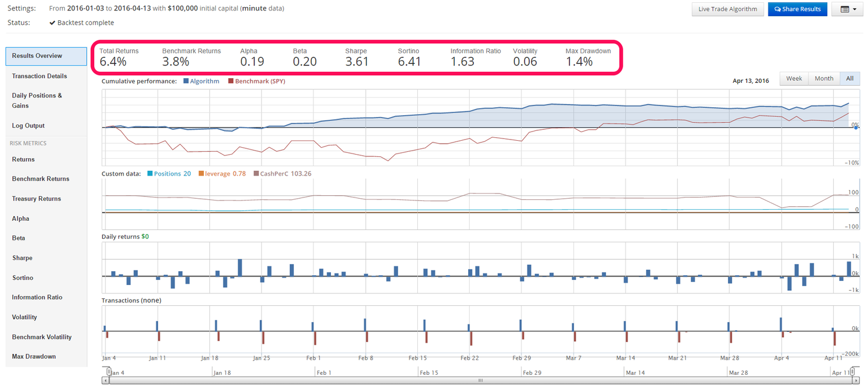
Task: Toggle Positions legend cyan square
Action: point(150,174)
